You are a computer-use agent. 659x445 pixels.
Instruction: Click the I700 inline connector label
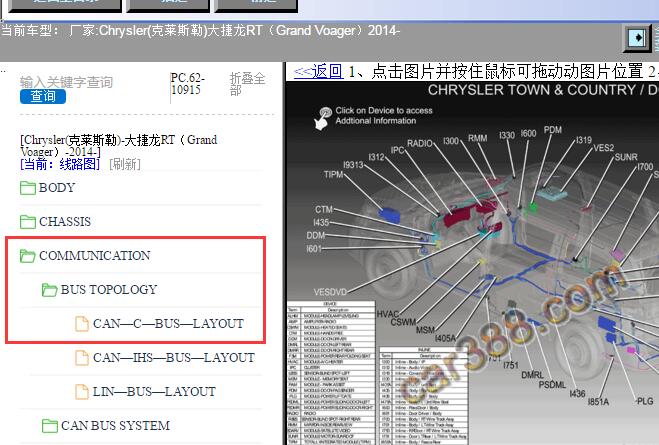(645, 167)
